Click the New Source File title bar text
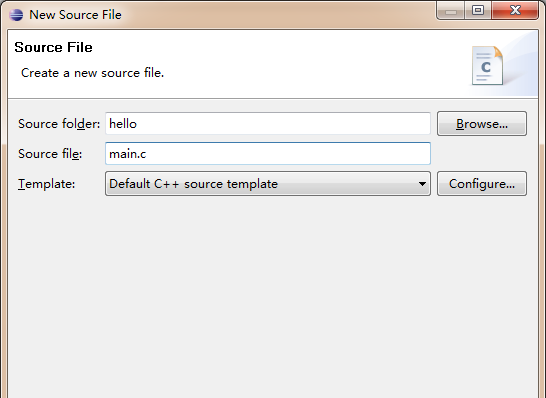The image size is (546, 398). pyautogui.click(x=75, y=15)
